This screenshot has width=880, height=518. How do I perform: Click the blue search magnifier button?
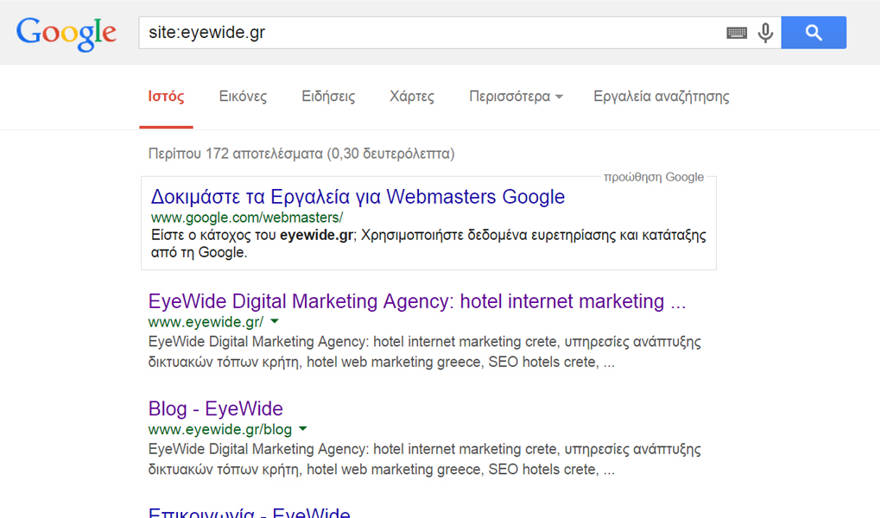(814, 33)
